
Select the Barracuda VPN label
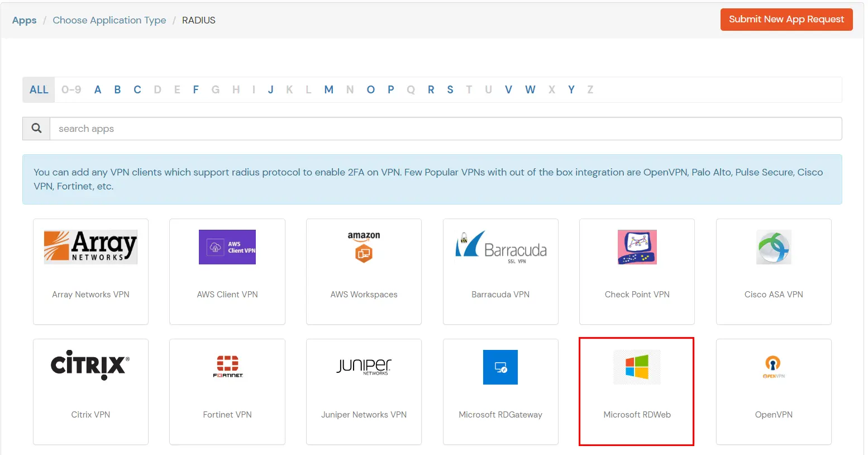point(500,295)
